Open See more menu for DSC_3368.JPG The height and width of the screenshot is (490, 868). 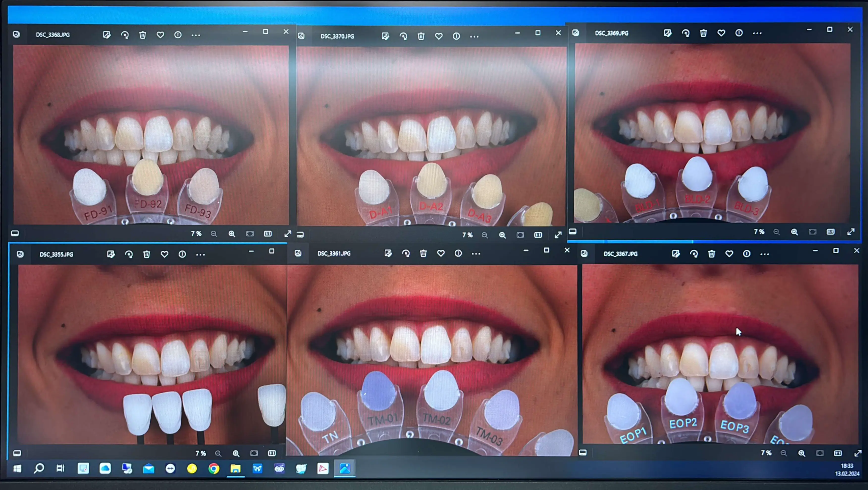pyautogui.click(x=196, y=35)
